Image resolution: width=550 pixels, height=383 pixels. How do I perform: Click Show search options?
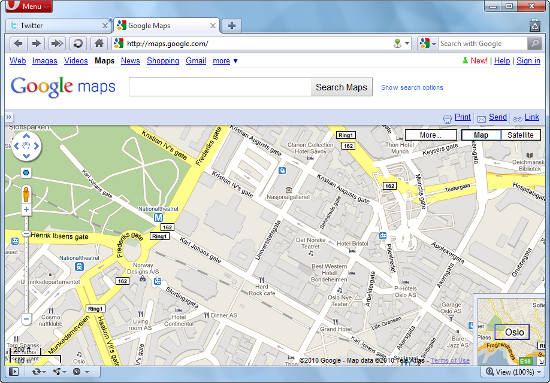[412, 88]
